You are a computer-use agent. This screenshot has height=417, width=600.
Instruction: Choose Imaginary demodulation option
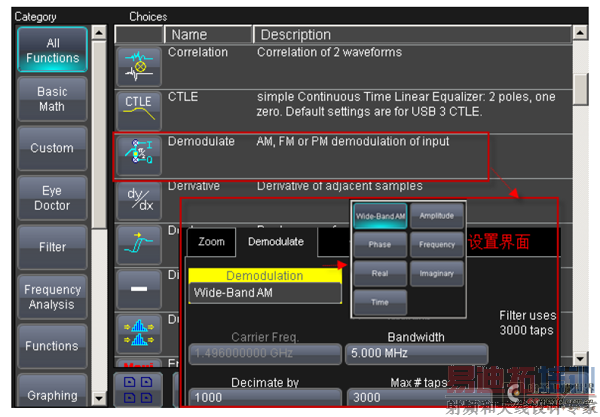pyautogui.click(x=437, y=274)
